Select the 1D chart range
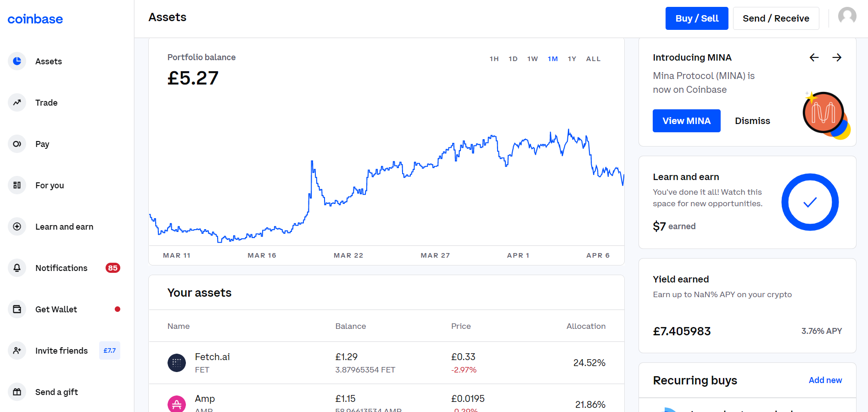 click(513, 59)
